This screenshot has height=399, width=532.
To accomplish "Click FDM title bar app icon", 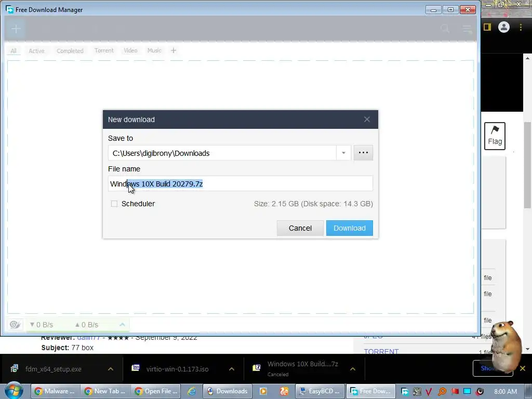I will point(9,9).
